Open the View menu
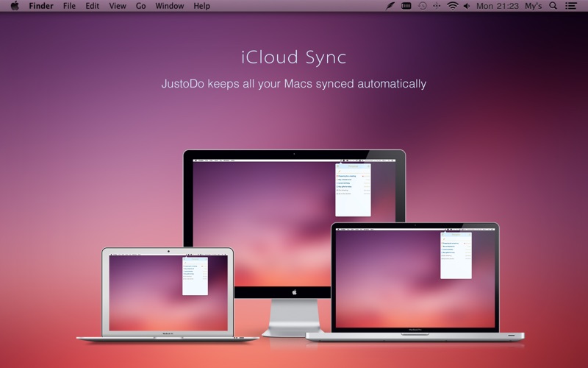This screenshot has width=588, height=368. (x=117, y=6)
